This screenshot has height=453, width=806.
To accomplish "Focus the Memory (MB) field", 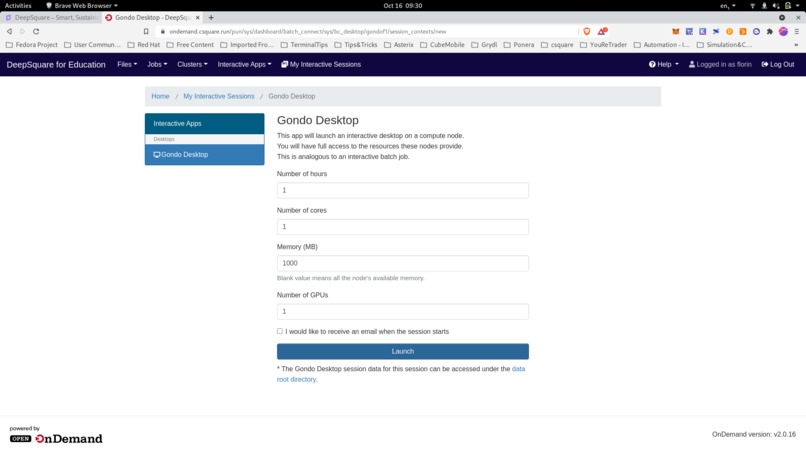I will coord(402,263).
